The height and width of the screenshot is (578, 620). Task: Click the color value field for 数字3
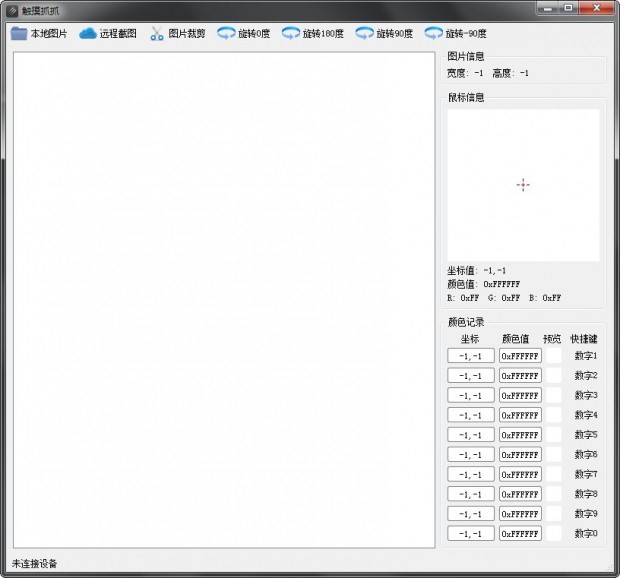pyautogui.click(x=520, y=395)
